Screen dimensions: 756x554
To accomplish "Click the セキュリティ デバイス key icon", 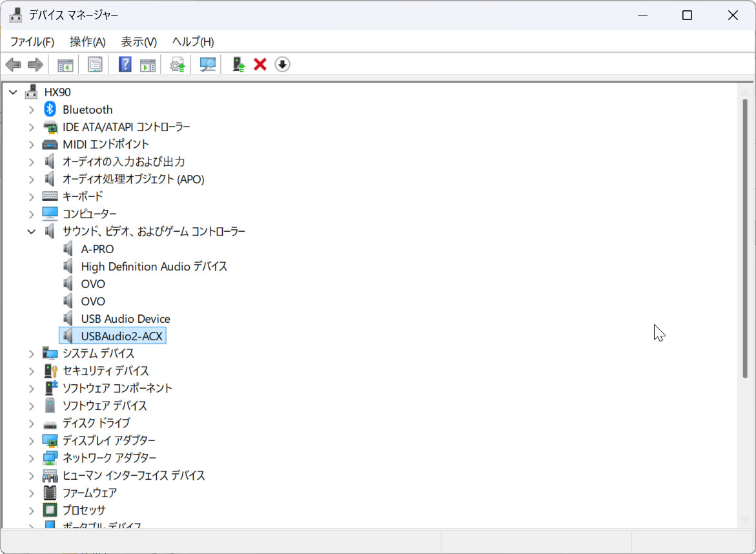I will click(50, 371).
